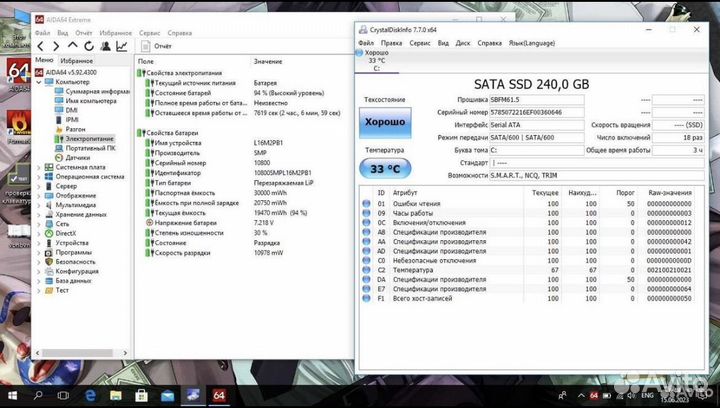Viewport: 720px width, 408px height.
Task: Open the graph chart icon in AIDA64 toolbar
Action: pos(121,46)
